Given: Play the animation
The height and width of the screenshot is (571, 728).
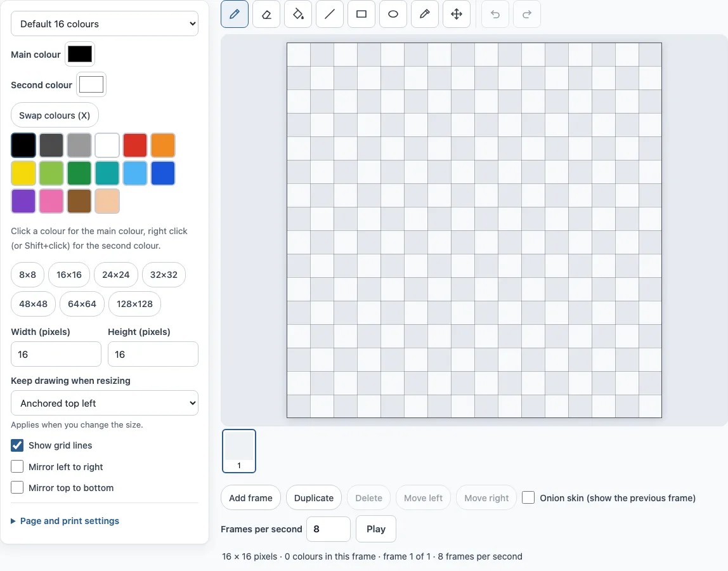Looking at the screenshot, I should point(376,528).
